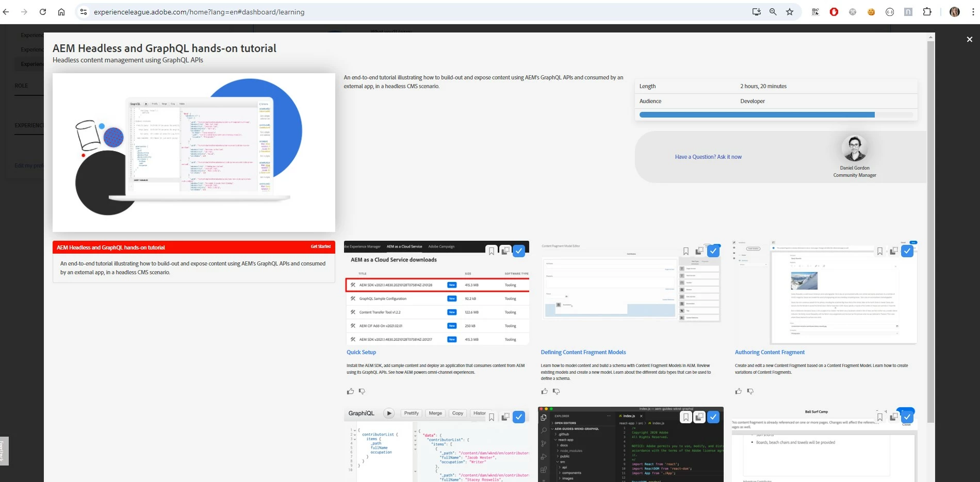Close the tutorial overlay with X

click(x=969, y=39)
